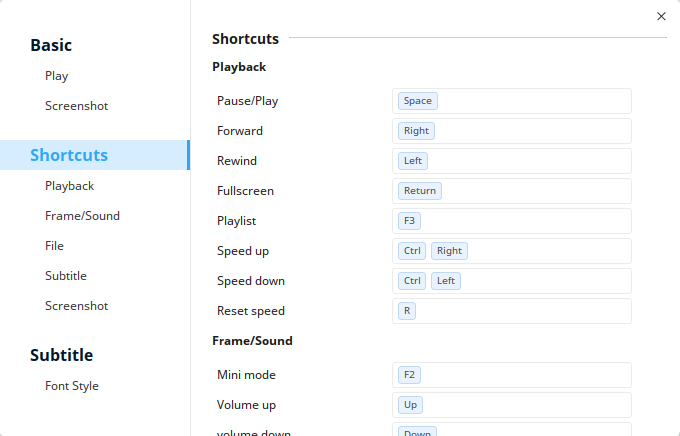Click the Reset speed shortcut field
This screenshot has width=680, height=436.
click(511, 311)
